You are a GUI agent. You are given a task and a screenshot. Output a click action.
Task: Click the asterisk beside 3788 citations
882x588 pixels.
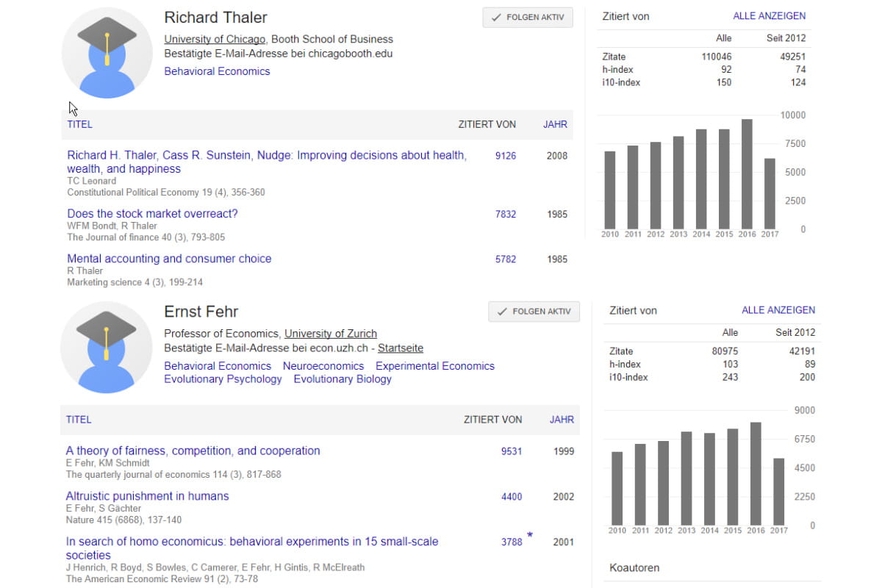coord(530,537)
